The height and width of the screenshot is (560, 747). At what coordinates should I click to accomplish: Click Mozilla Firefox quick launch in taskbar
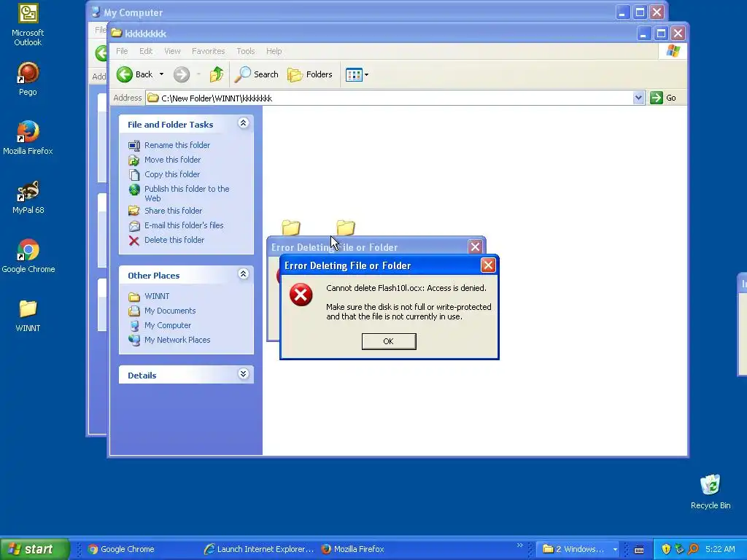352,549
